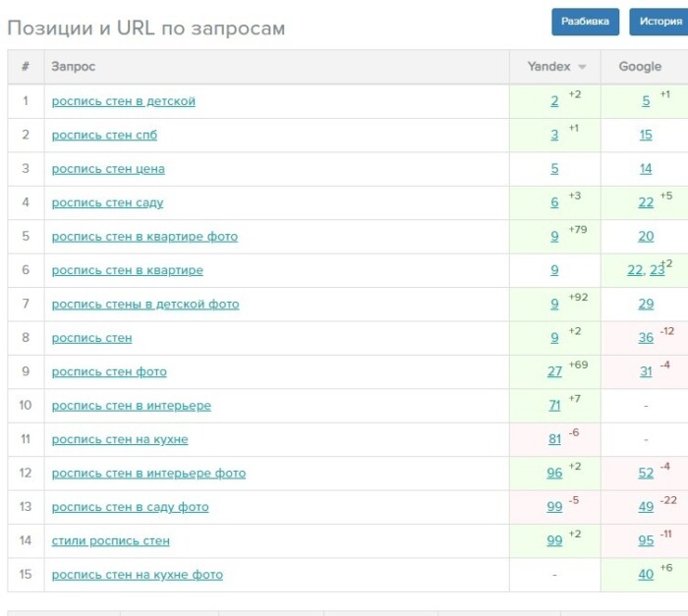Screen dimensions: 688x616
Task: Click Google position 40 in last row
Action: tap(646, 575)
